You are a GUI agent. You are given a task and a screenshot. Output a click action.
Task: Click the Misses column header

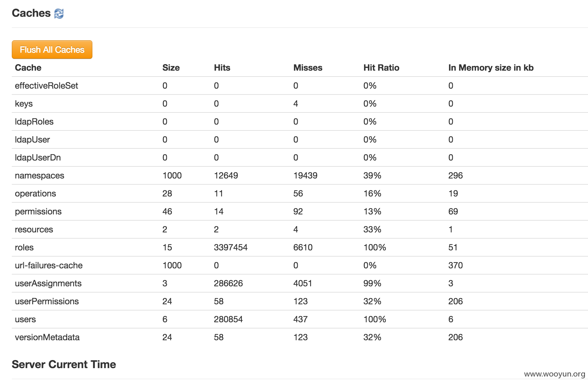click(x=308, y=68)
